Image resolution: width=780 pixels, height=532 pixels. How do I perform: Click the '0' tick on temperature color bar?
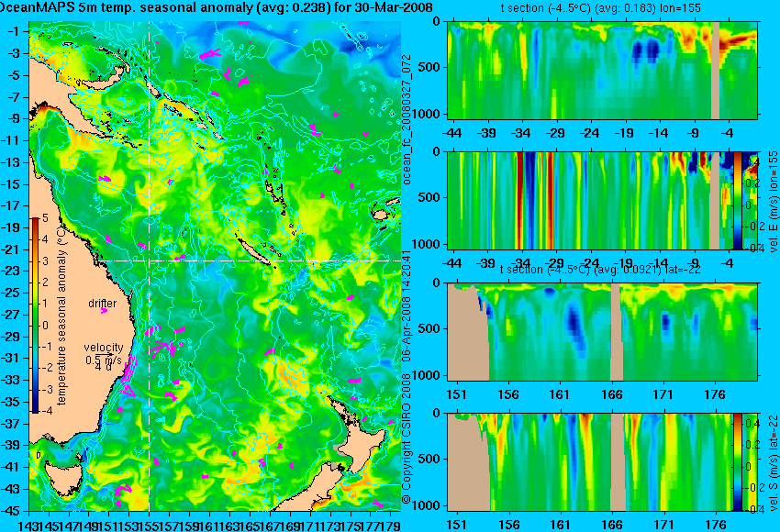coord(45,326)
